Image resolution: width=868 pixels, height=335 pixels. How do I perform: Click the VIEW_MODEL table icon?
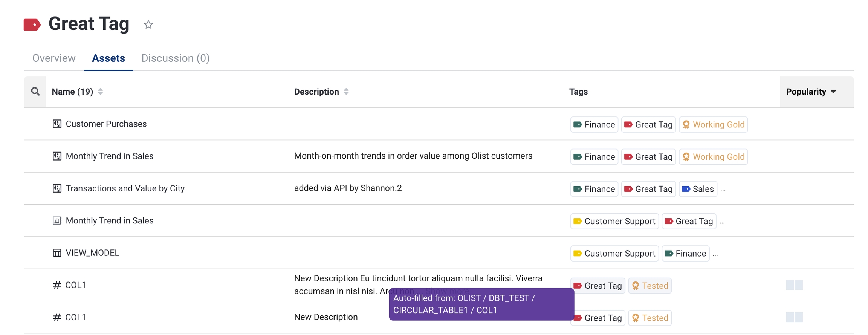57,253
